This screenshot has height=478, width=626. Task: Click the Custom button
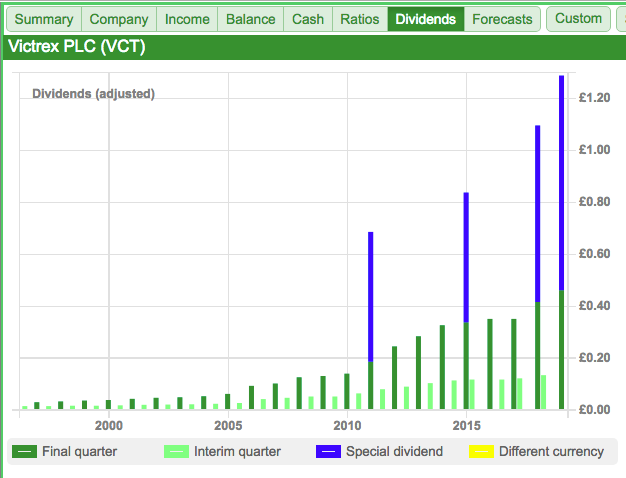click(578, 18)
